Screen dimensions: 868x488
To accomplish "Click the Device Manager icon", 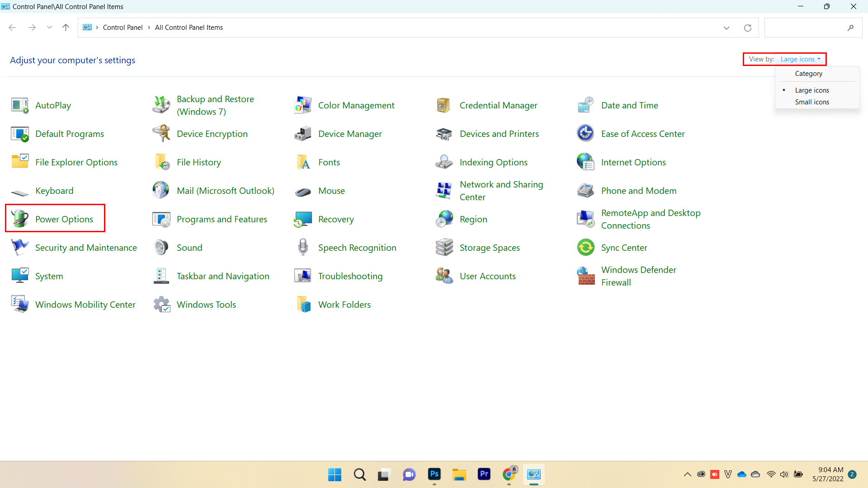I will point(303,134).
